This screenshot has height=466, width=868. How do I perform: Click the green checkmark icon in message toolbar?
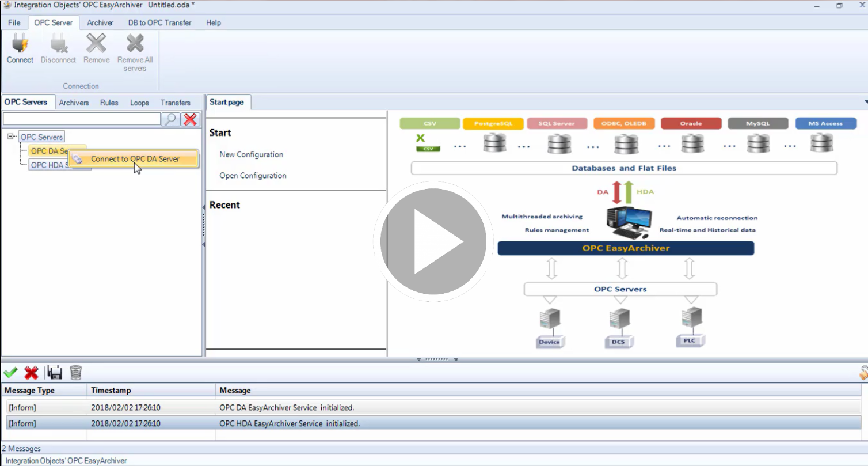click(10, 373)
